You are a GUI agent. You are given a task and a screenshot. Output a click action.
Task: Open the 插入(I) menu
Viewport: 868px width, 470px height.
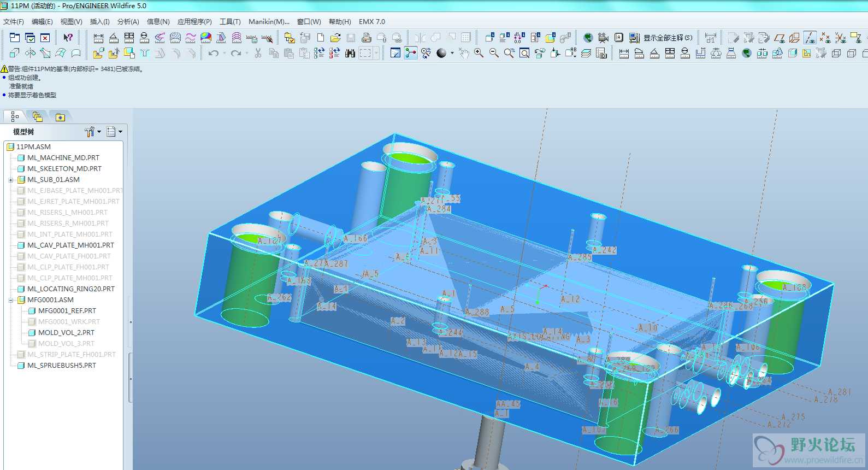[99, 22]
